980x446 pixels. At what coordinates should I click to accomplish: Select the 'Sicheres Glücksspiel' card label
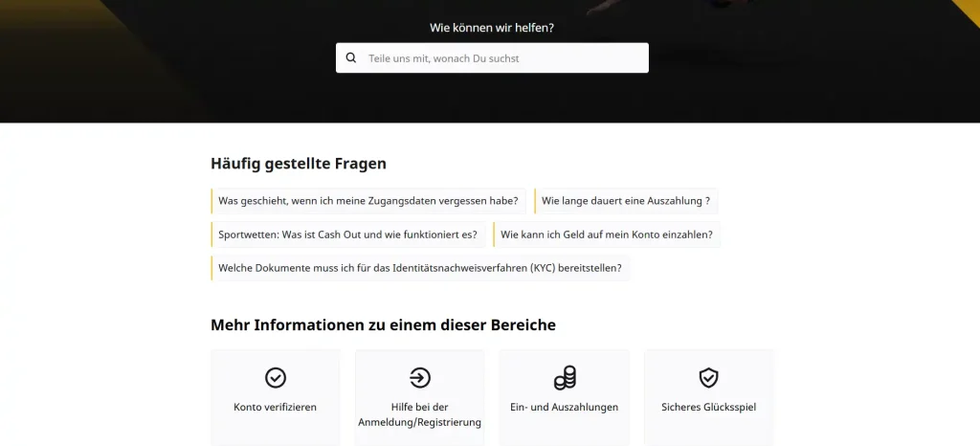click(709, 408)
